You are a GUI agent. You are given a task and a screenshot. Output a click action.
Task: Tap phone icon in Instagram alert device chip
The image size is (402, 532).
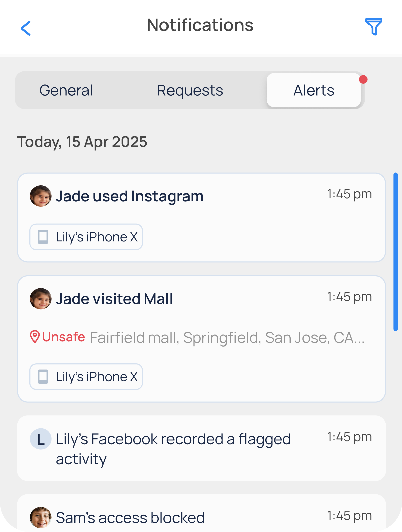43,237
